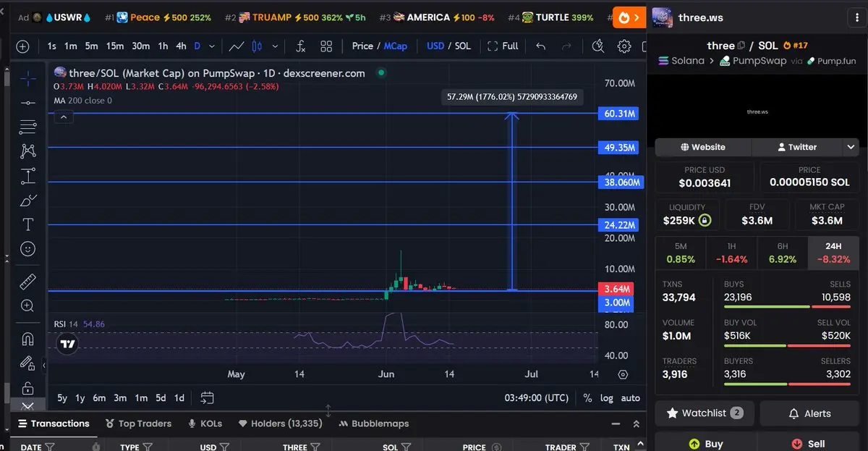Switch chart to MCap display

pos(396,46)
